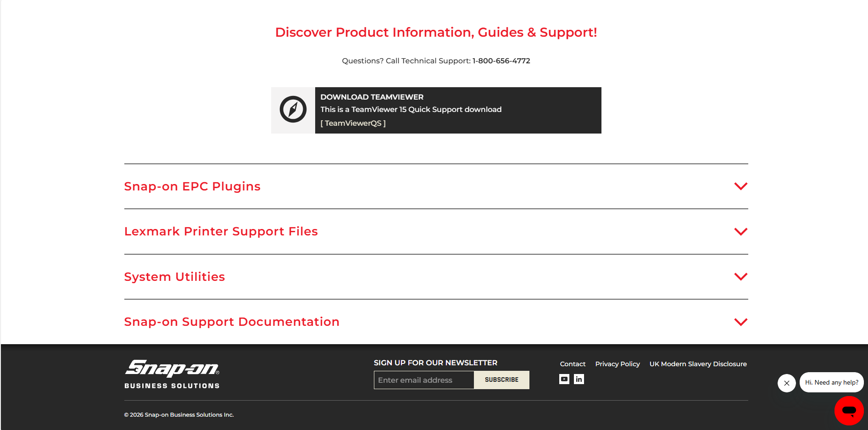Image resolution: width=868 pixels, height=430 pixels.
Task: Open the System Utilities section heading
Action: 174,277
